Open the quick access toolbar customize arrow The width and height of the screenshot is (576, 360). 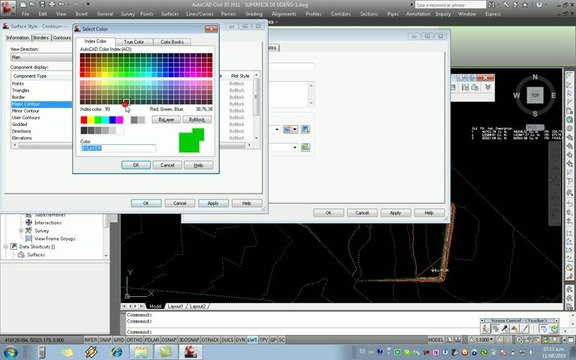[88, 4]
